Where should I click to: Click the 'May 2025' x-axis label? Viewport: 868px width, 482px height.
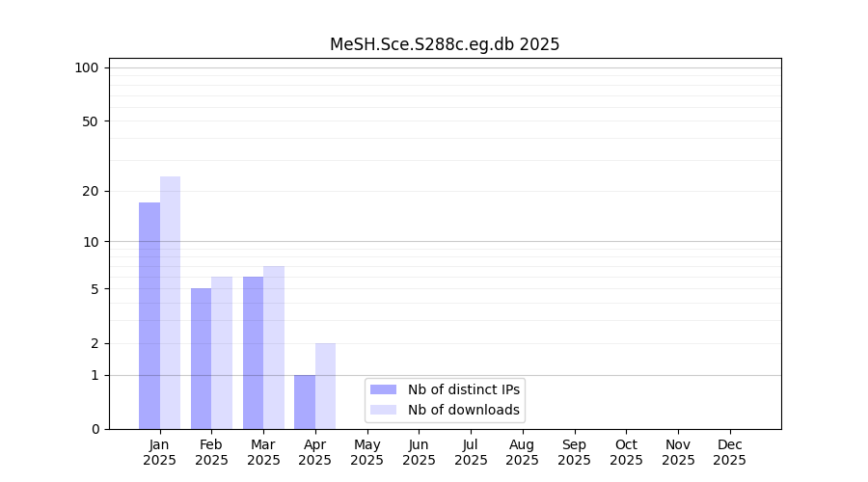[x=366, y=452]
